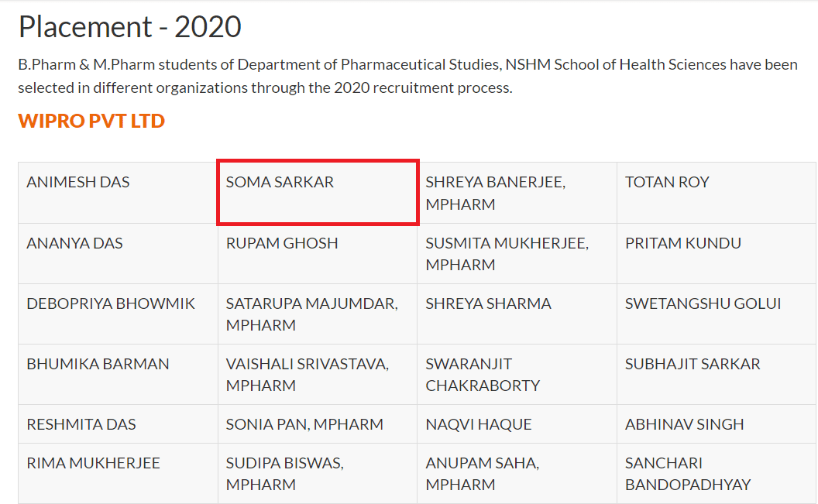Select the ANANYA DAS entry
The width and height of the screenshot is (818, 504).
[x=118, y=253]
